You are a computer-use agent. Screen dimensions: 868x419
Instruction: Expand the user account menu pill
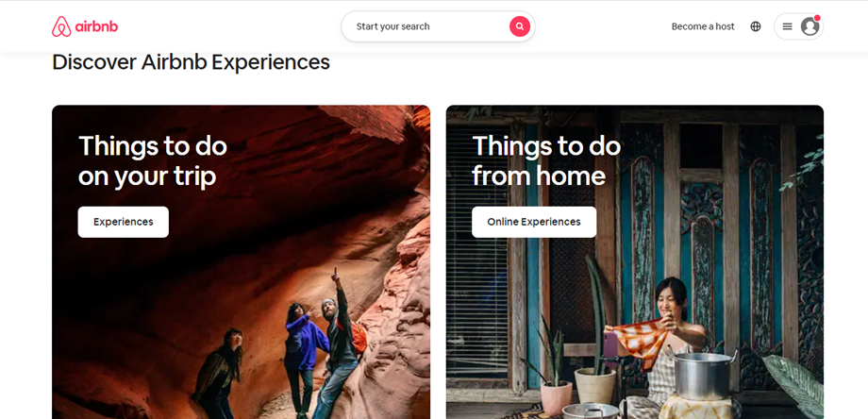[x=798, y=26]
